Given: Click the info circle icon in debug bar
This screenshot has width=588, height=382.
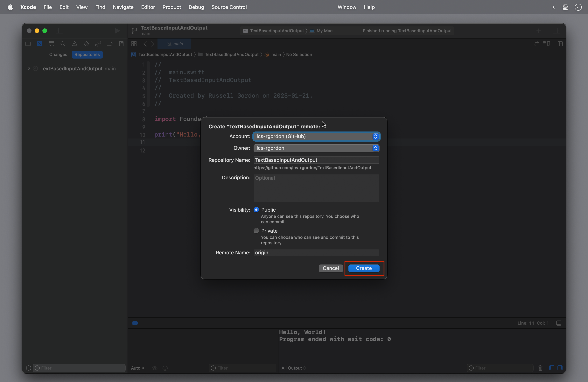Looking at the screenshot, I should click(165, 368).
